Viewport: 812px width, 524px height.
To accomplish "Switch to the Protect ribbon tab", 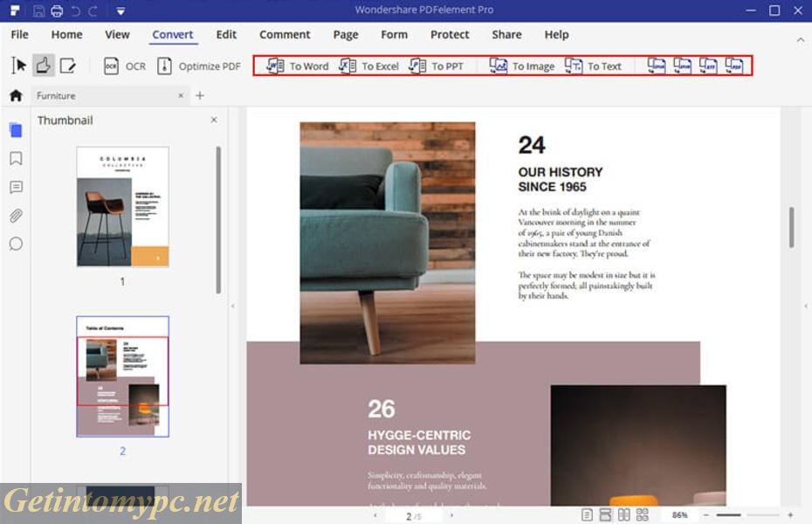I will [449, 35].
